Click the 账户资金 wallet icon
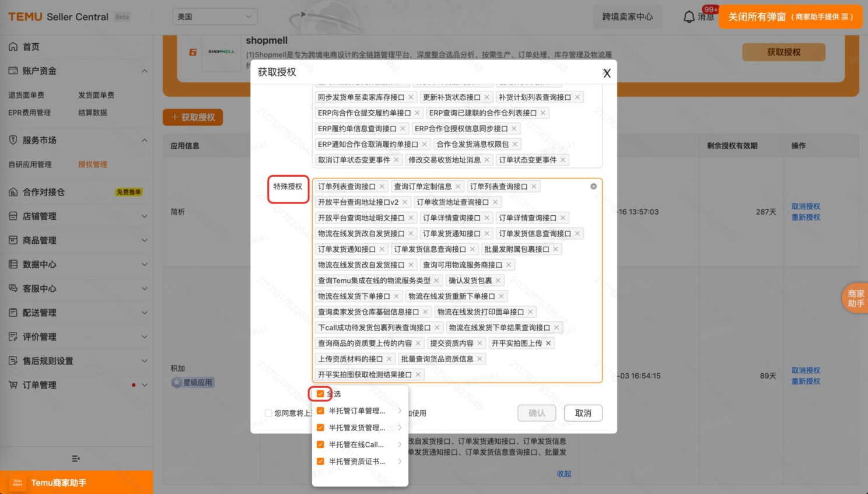 point(13,71)
